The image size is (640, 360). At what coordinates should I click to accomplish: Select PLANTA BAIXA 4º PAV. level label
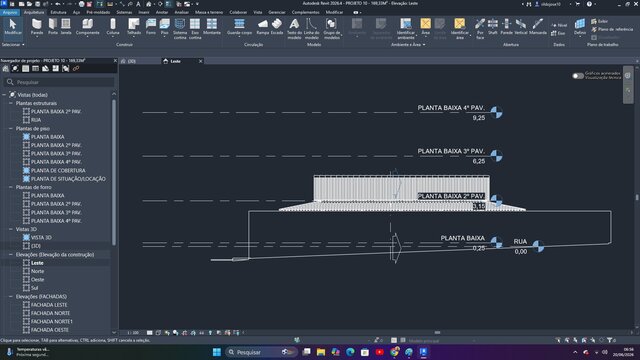[451, 108]
